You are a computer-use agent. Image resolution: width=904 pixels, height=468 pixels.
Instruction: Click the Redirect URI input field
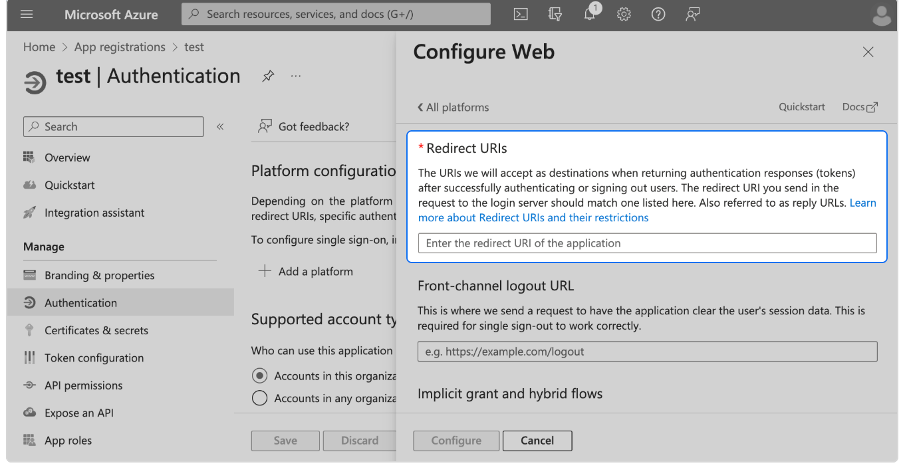pos(647,243)
